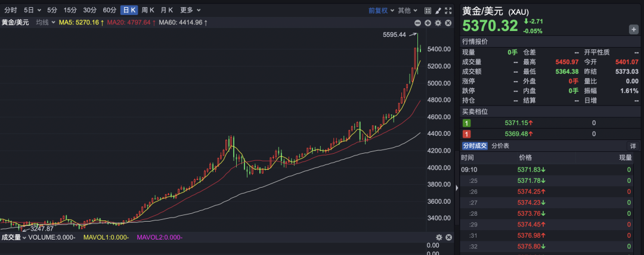
Task: Open volume panel settings gear
Action: pyautogui.click(x=438, y=237)
